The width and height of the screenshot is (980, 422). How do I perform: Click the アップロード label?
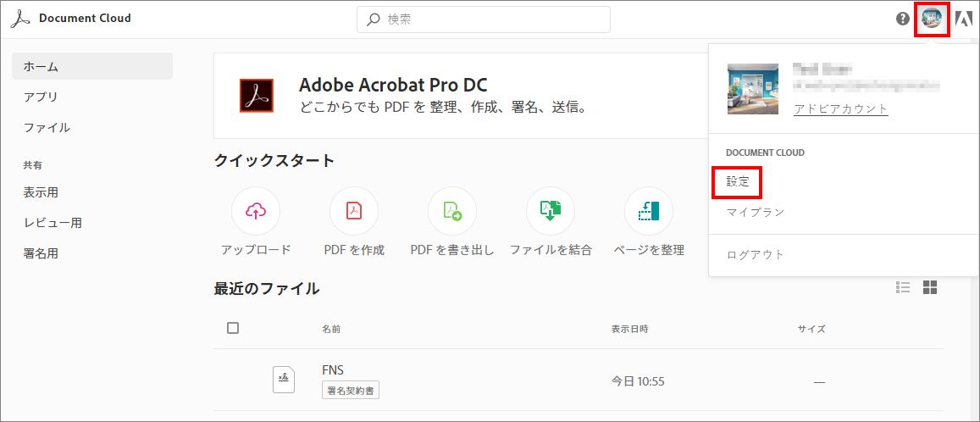click(256, 250)
